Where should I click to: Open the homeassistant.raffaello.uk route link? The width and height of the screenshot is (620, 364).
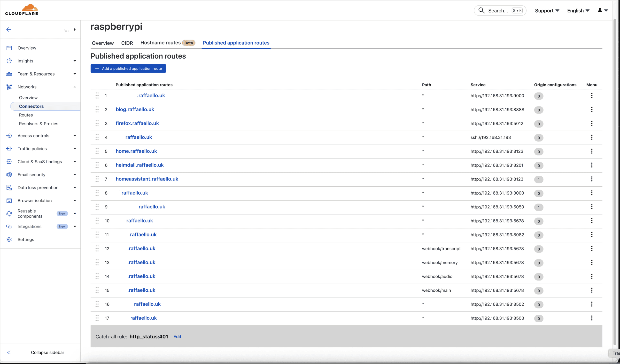(x=147, y=179)
